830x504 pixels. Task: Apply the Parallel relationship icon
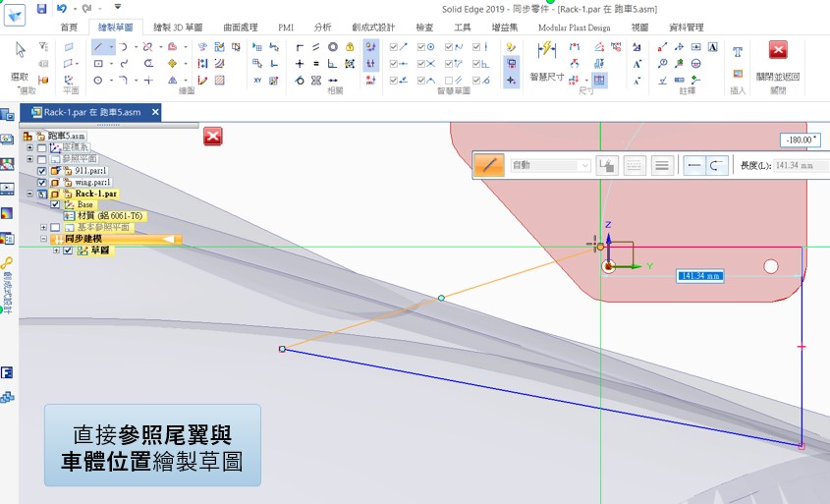pyautogui.click(x=316, y=47)
